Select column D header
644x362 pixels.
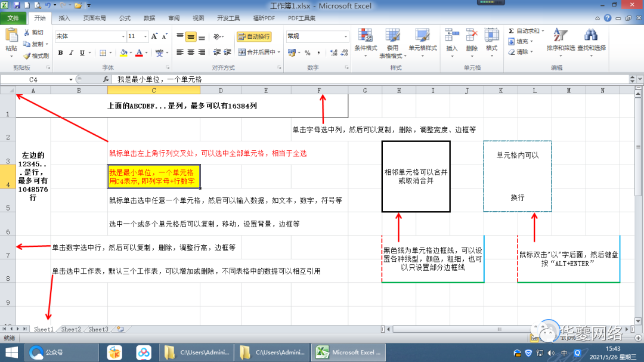(x=221, y=91)
